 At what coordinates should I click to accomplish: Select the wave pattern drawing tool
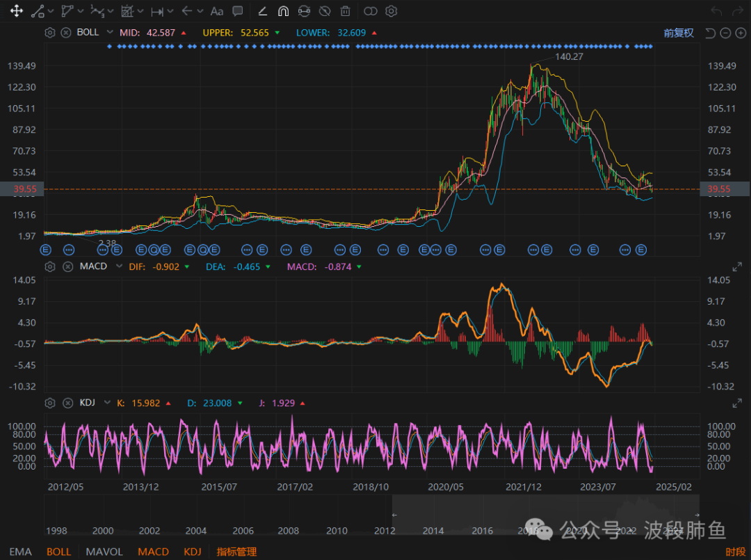click(98, 11)
